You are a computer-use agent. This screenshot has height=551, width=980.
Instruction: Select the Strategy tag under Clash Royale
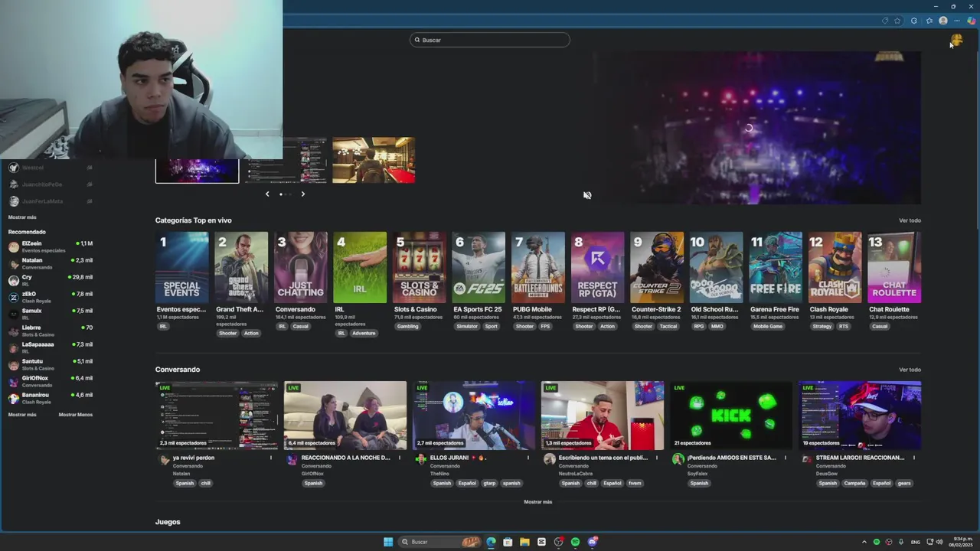point(822,326)
